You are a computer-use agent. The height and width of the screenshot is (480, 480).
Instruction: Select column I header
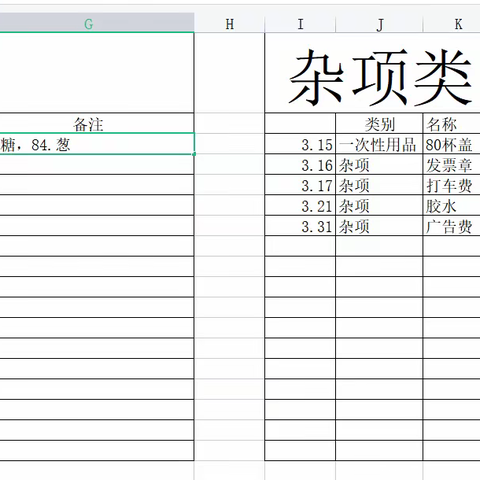click(300, 24)
